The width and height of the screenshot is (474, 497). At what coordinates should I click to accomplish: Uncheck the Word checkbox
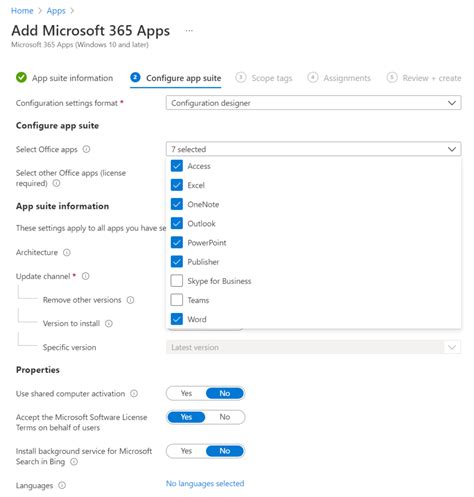tap(177, 319)
